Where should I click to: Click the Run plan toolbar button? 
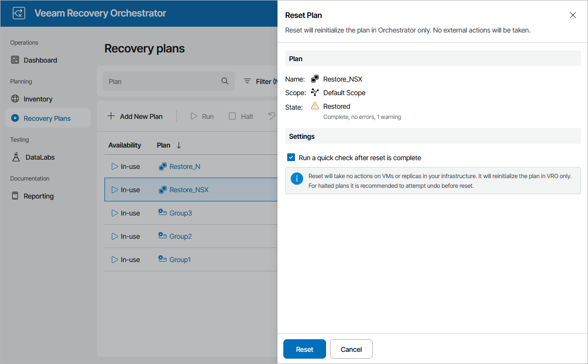click(x=202, y=116)
